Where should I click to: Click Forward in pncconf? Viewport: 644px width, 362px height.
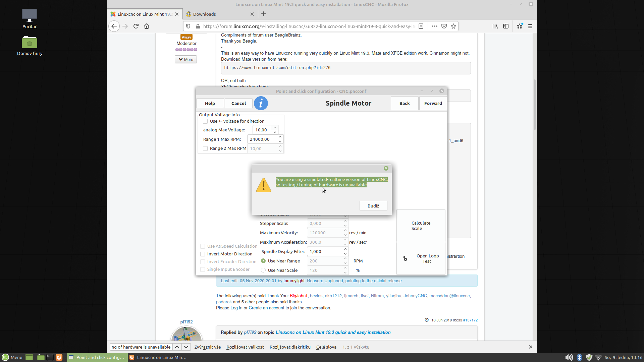point(433,103)
